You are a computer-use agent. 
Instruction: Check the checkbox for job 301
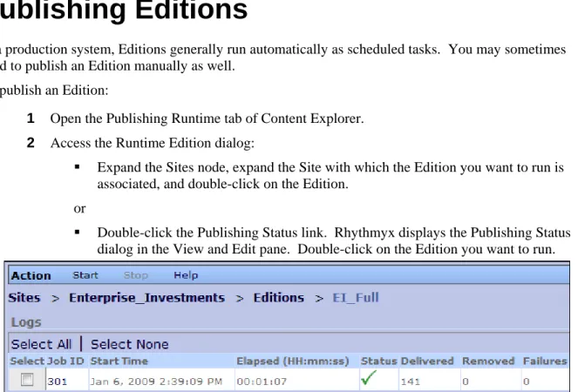click(x=27, y=379)
